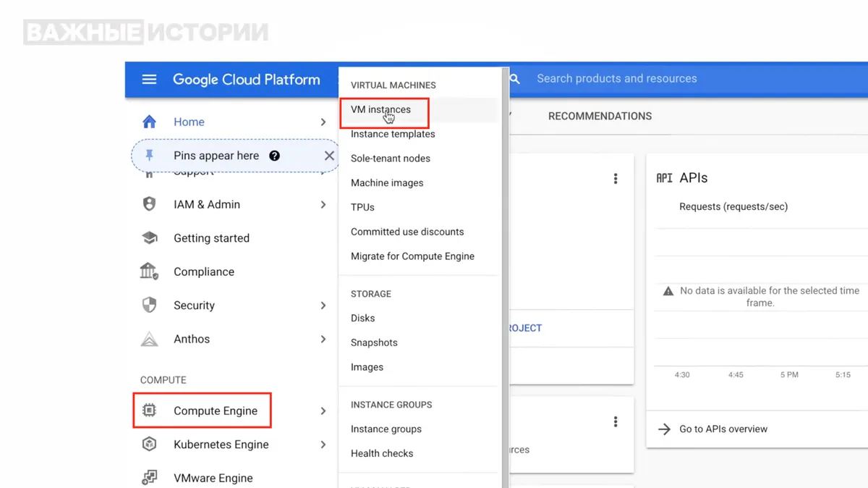The height and width of the screenshot is (488, 868).
Task: Click the Compute Engine chip icon
Action: click(x=149, y=411)
